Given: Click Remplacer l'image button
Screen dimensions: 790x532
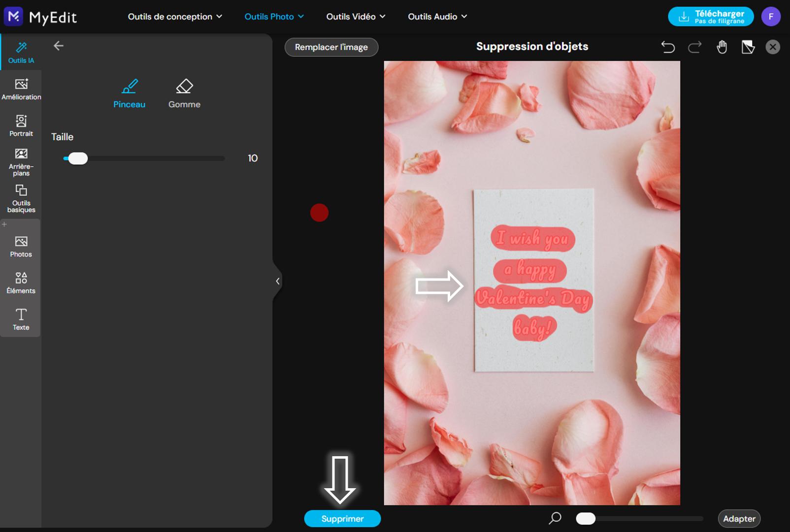Looking at the screenshot, I should coord(331,47).
